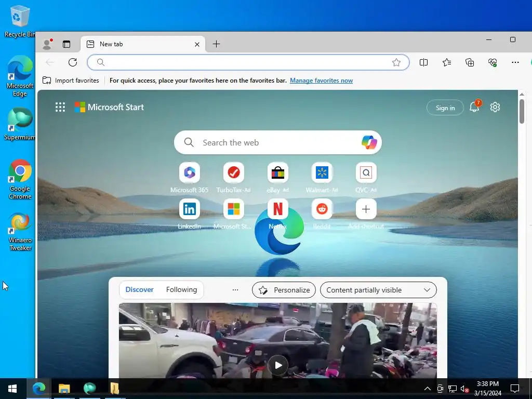
Task: Follow the Manage favorites now link
Action: coord(321,81)
